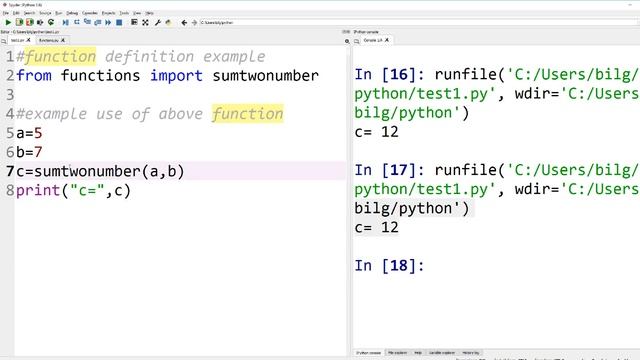Click the highlighted 'function' on line 1
The width and height of the screenshot is (640, 360).
[60, 56]
